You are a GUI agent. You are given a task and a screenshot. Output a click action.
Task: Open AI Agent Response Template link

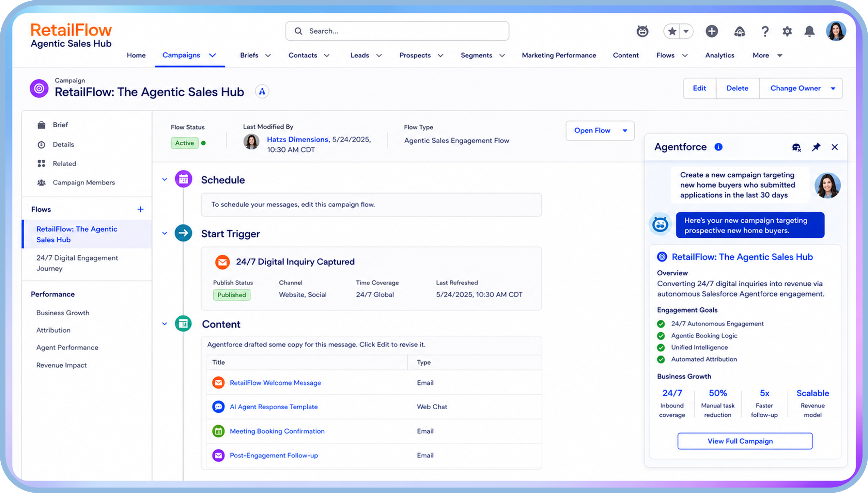point(274,407)
